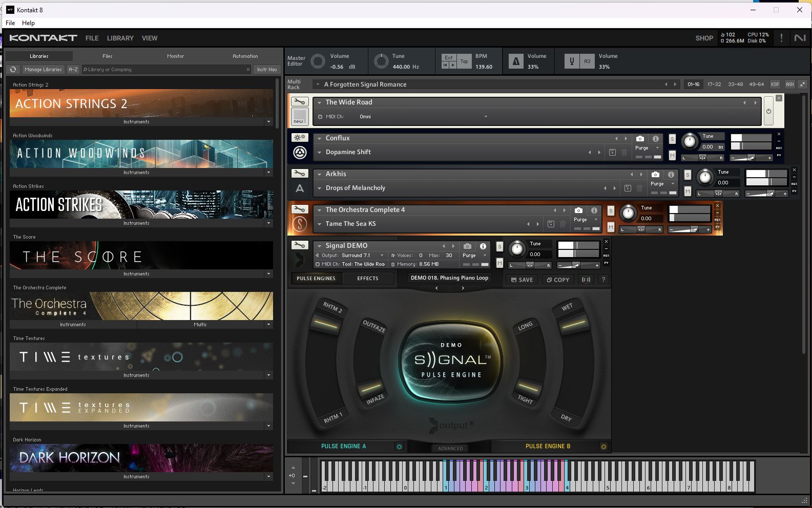812x508 pixels.
Task: Switch to the EFFECTS tab in Signal
Action: (368, 279)
